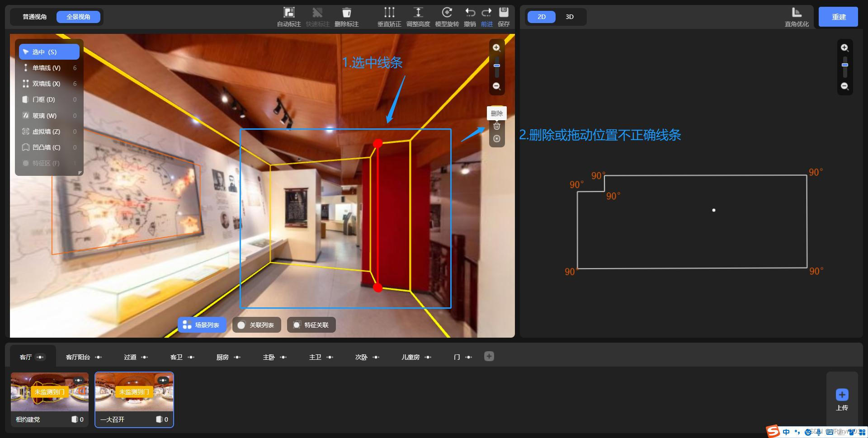
Task: Click the delete trash icon beside panorama
Action: point(496,126)
